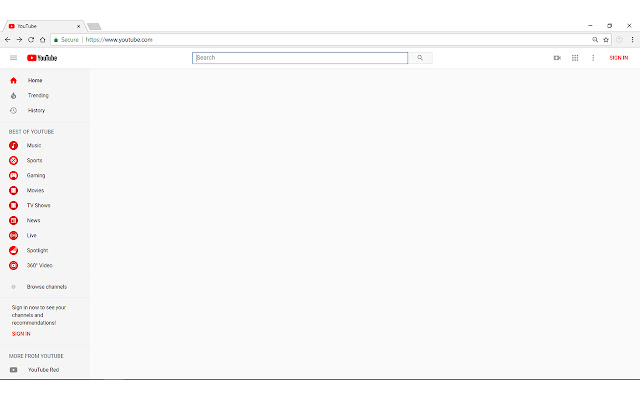This screenshot has width=640, height=400.
Task: Click the Gaming label
Action: (36, 176)
